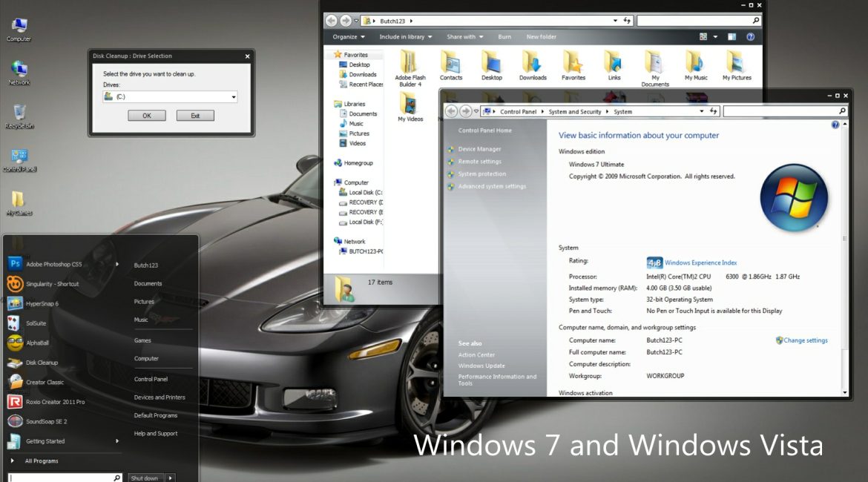868x482 pixels.
Task: Open the My Pictures folder in Butch123 window
Action: pyautogui.click(x=737, y=66)
